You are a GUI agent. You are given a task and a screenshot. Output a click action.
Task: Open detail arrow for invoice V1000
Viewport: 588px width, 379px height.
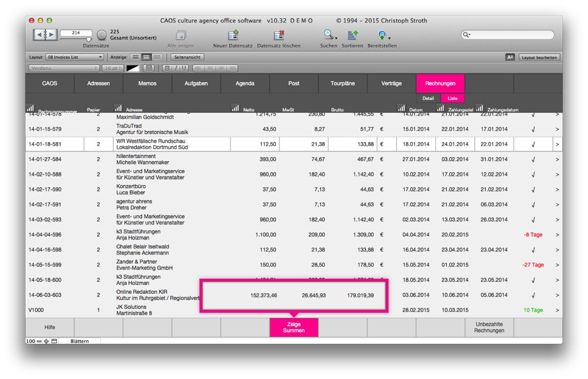pyautogui.click(x=557, y=310)
